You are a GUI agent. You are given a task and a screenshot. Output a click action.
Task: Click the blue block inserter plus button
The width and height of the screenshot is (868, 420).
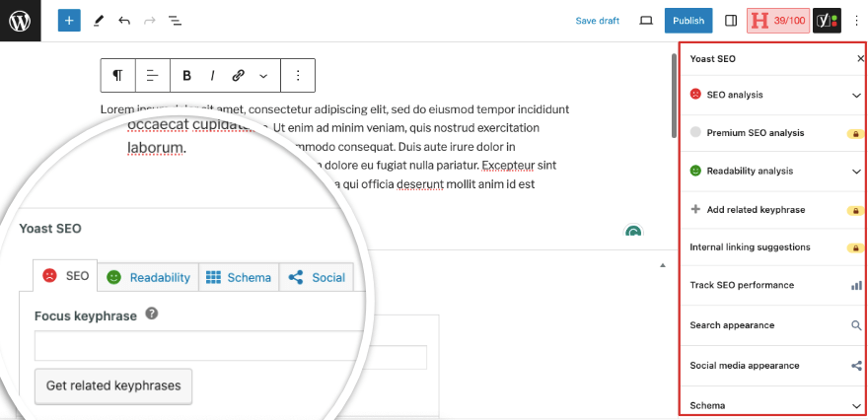(69, 21)
